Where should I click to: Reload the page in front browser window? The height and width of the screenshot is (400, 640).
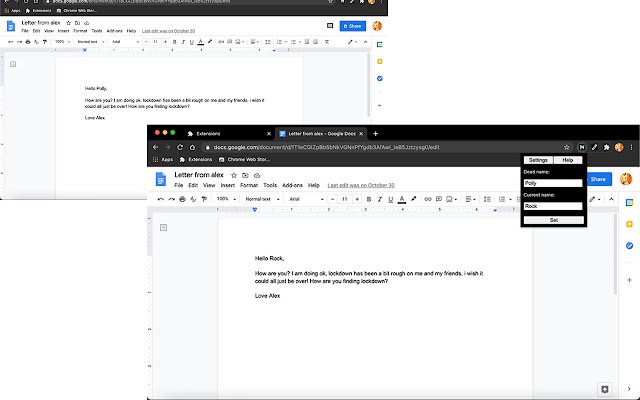pyautogui.click(x=180, y=147)
